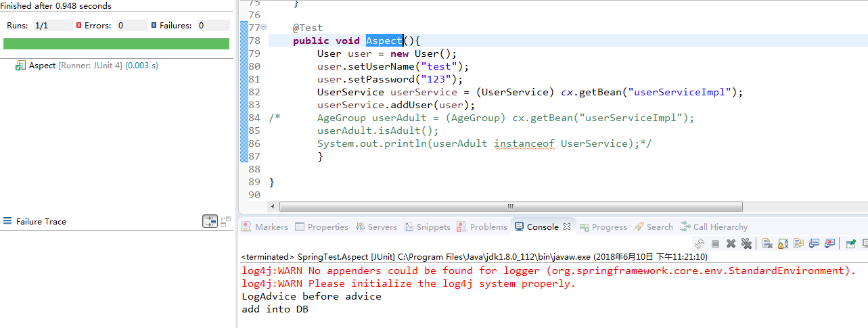Click the blue Failures icon in JUnit
This screenshot has width=868, height=328.
point(154,25)
